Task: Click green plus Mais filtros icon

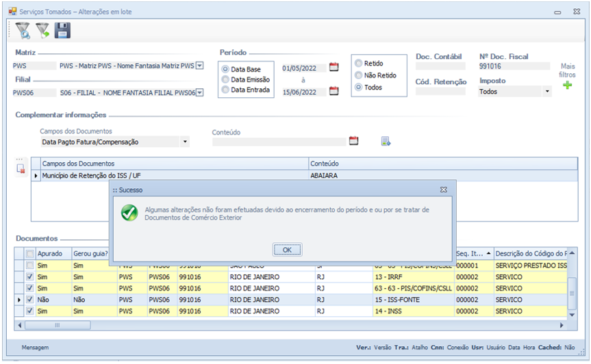Action: [x=567, y=86]
